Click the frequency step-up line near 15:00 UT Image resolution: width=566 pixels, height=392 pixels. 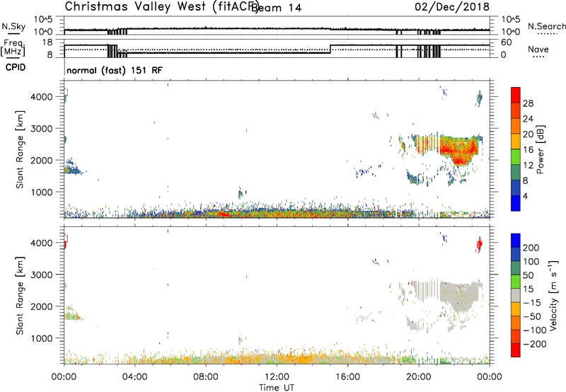[330, 50]
